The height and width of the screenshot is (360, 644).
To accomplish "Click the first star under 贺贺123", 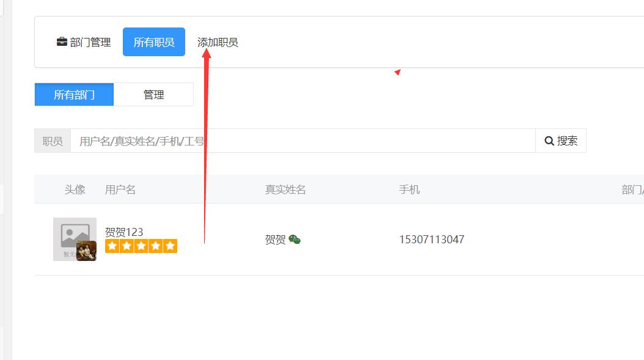I will tap(112, 246).
